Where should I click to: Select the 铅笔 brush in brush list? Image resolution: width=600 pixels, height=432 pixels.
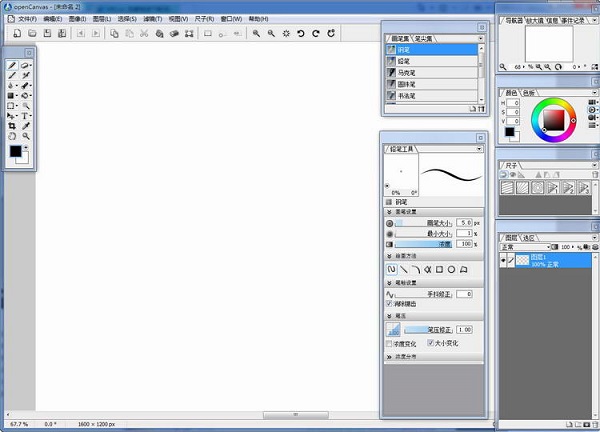tap(431, 61)
